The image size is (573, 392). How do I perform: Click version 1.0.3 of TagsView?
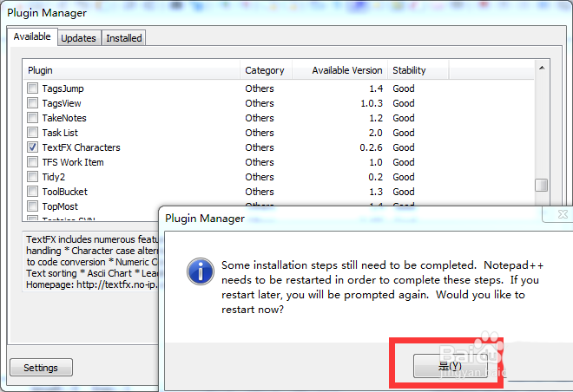[372, 103]
